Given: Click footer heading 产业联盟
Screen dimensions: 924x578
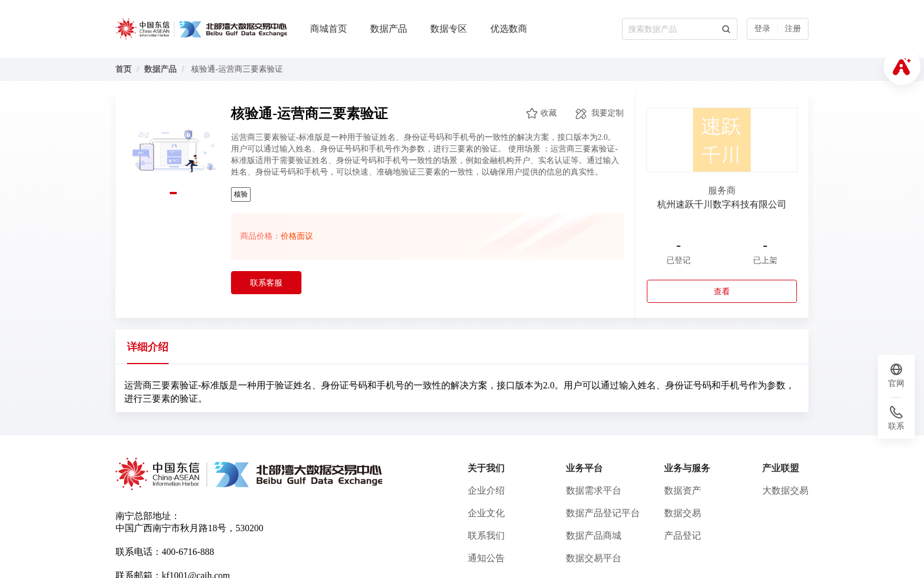Looking at the screenshot, I should [781, 468].
